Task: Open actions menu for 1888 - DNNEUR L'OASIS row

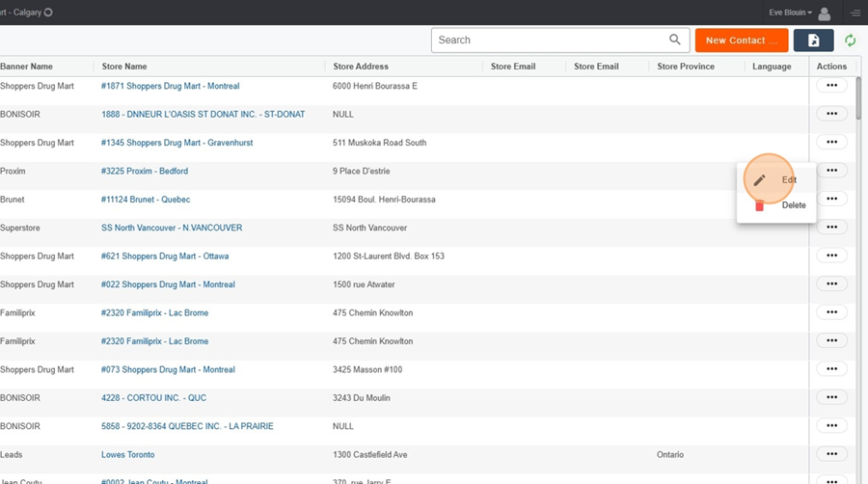Action: [831, 114]
